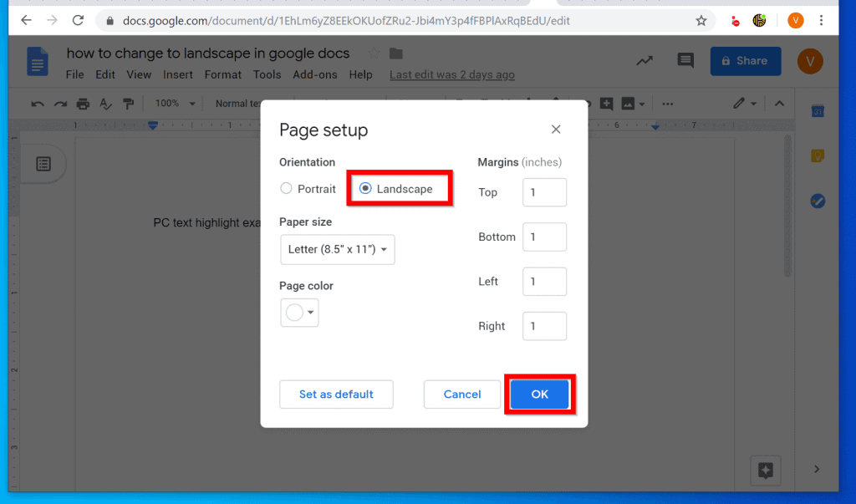Open the File menu

(74, 75)
